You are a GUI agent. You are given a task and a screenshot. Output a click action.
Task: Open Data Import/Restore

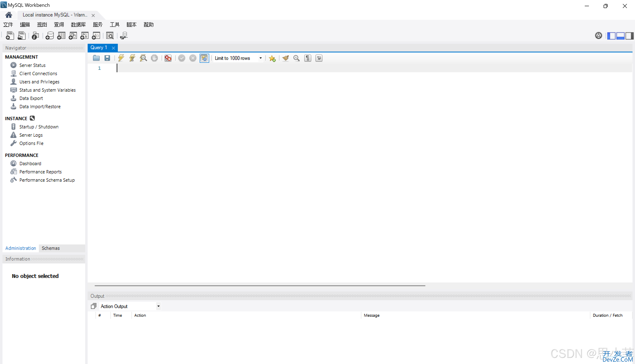40,107
